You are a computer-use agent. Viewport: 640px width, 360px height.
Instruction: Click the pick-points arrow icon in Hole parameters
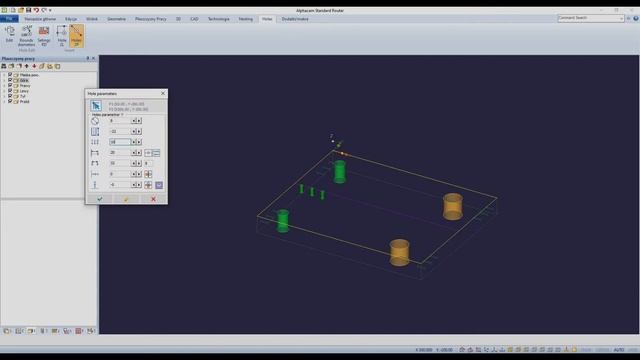(96, 106)
